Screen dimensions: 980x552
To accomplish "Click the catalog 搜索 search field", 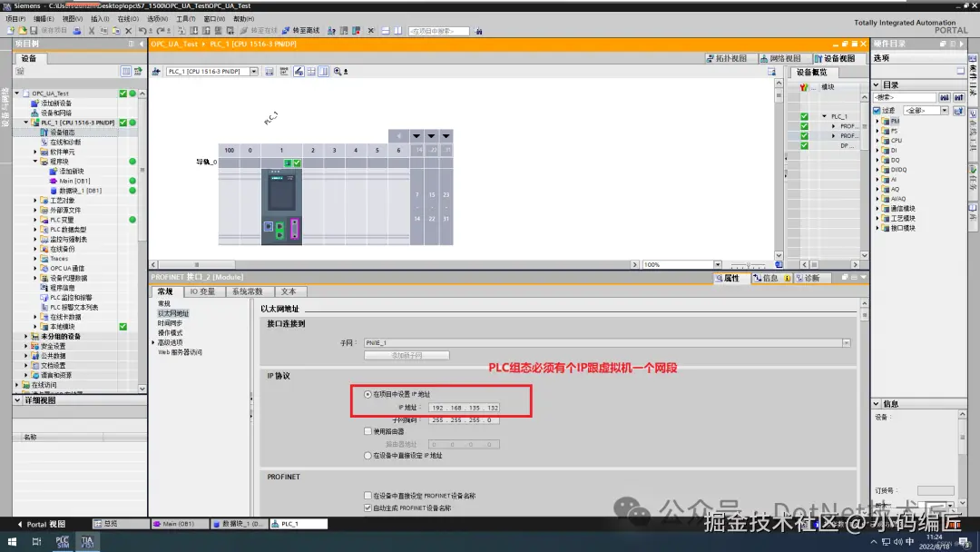I will (905, 97).
